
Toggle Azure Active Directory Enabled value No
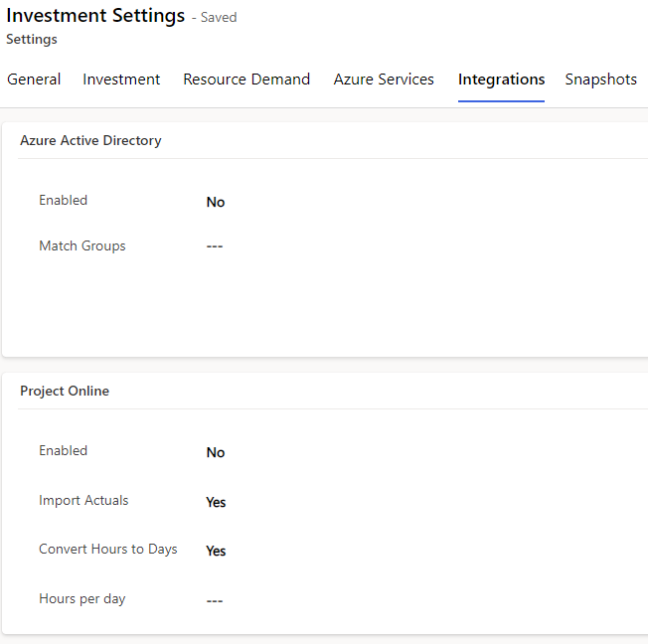[x=216, y=202]
